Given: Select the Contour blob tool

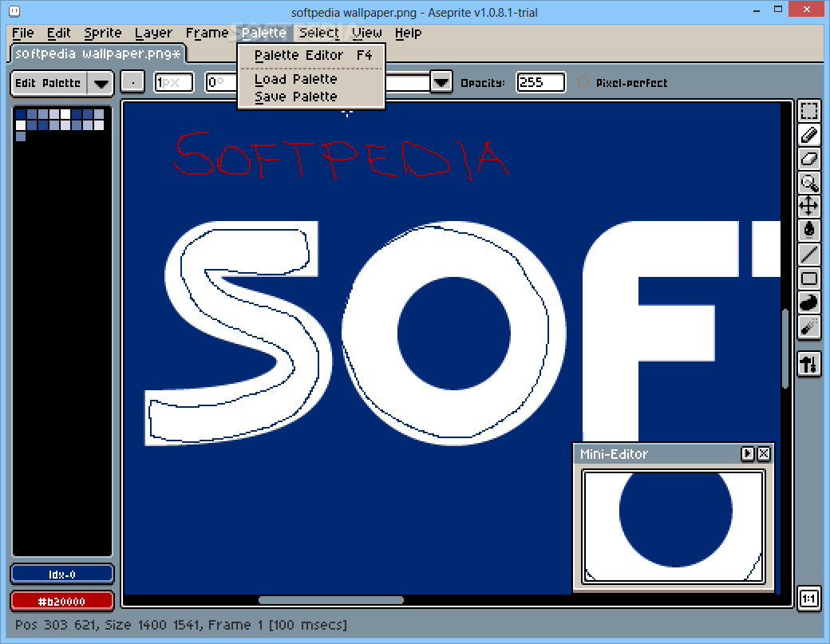Looking at the screenshot, I should point(808,302).
